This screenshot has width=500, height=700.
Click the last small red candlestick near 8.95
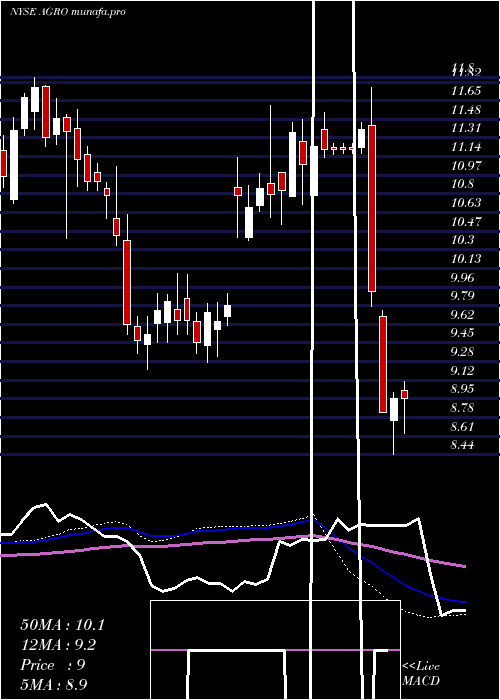click(x=404, y=394)
